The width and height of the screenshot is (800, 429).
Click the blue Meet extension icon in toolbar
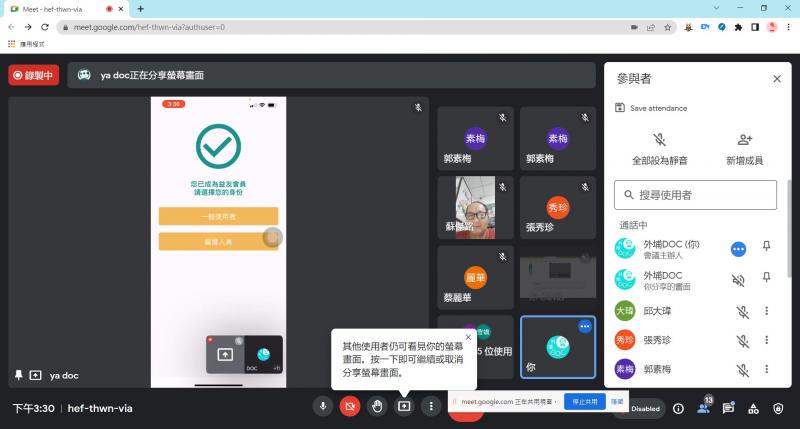click(705, 28)
